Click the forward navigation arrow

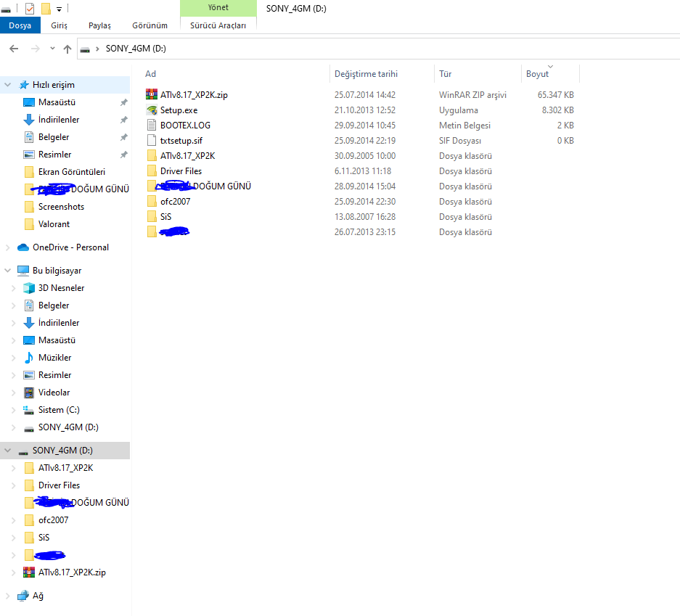[35, 49]
